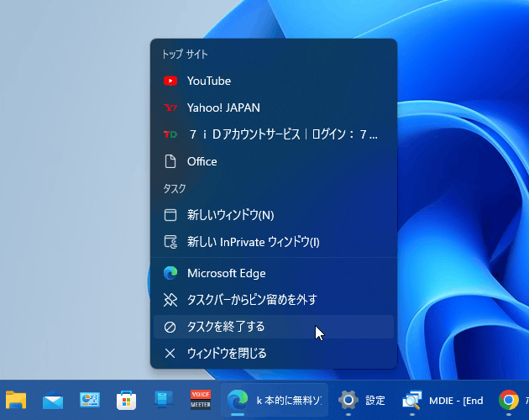
Task: Open Yahoo! JAPAN from top sites
Action: pos(274,108)
